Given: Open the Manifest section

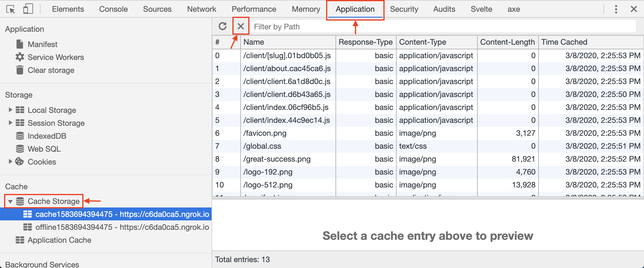Looking at the screenshot, I should point(42,44).
